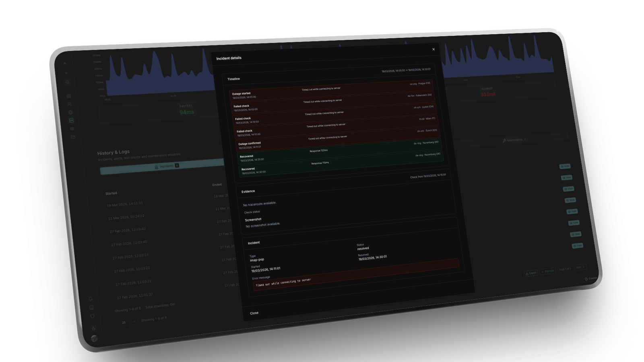Switch to the Maintenance tab
This screenshot has width=644, height=362.
coord(514,140)
